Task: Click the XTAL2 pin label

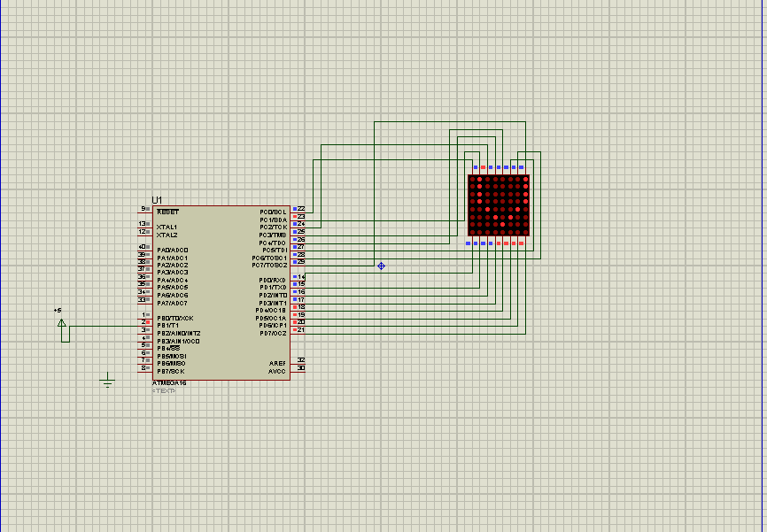Action: click(x=167, y=235)
